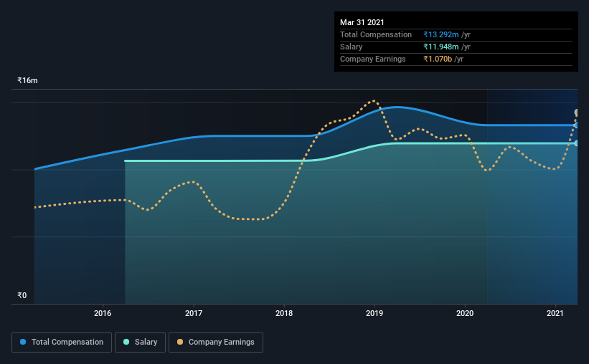Click the 2018 x-axis label
The image size is (589, 364).
pos(284,313)
